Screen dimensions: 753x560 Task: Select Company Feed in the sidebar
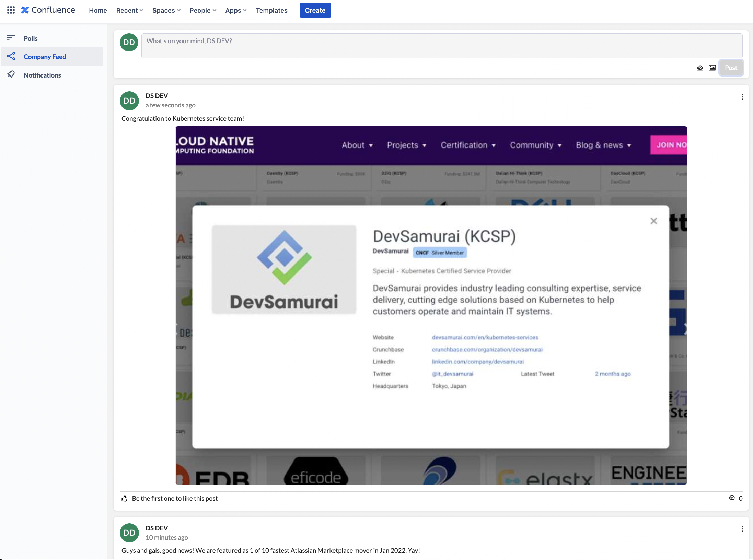click(45, 57)
